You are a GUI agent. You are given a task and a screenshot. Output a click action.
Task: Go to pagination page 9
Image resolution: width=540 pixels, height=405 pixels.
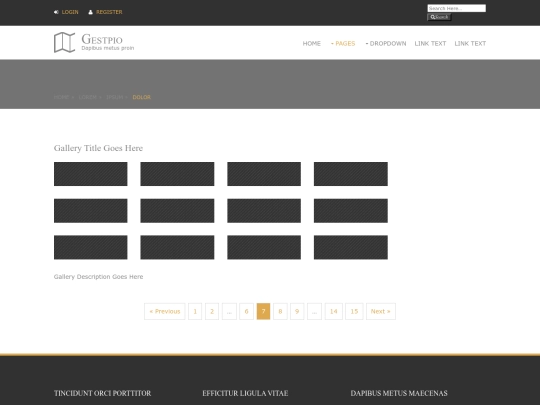point(297,311)
